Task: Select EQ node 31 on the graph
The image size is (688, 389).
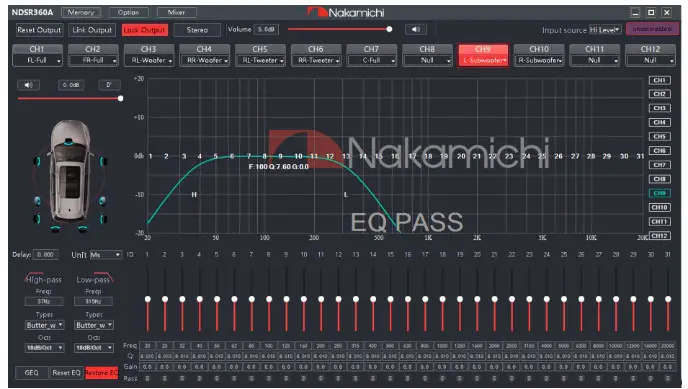Action: coord(640,156)
